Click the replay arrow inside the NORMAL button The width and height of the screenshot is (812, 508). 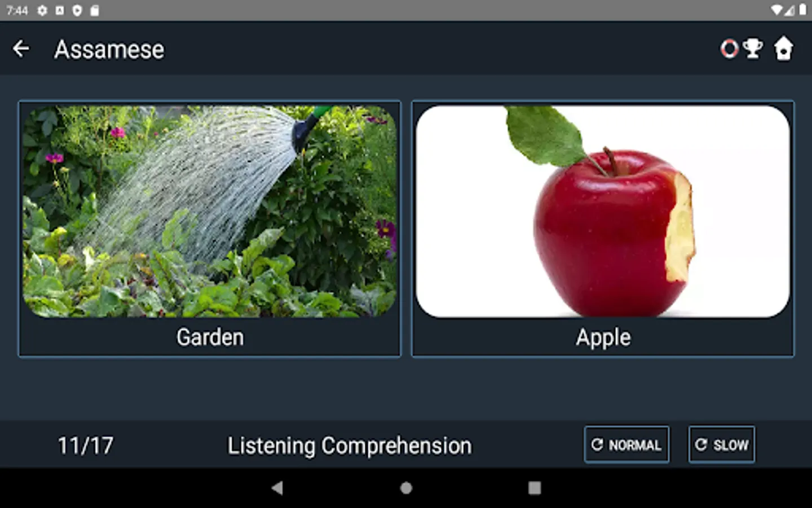[597, 445]
